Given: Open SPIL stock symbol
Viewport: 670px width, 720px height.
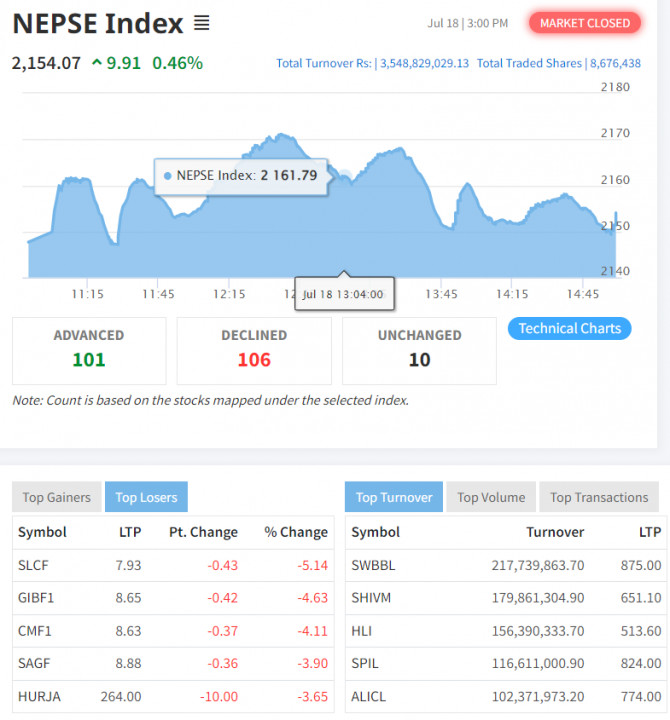Looking at the screenshot, I should point(365,663).
